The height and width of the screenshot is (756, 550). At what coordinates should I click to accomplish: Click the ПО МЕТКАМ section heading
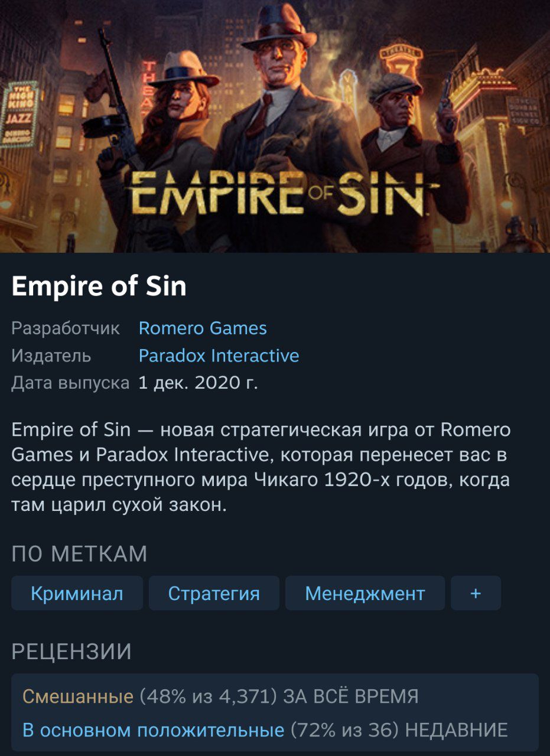coord(79,554)
